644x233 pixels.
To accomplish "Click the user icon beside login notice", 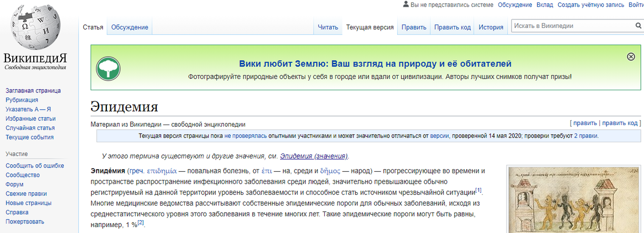I will 406,4.
